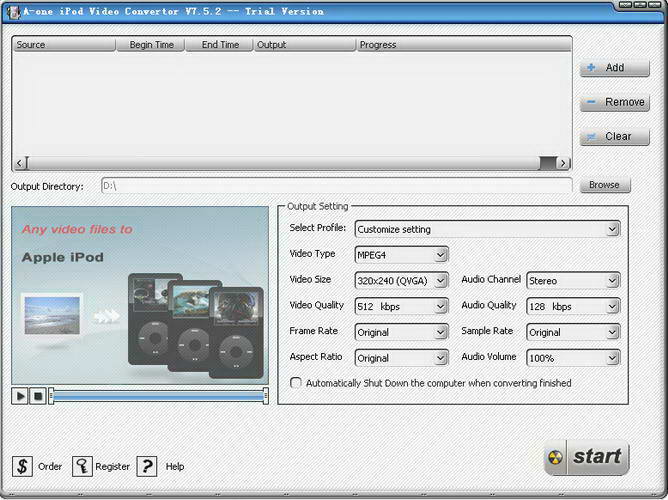Click the Remove button
The width and height of the screenshot is (668, 500).
point(614,102)
